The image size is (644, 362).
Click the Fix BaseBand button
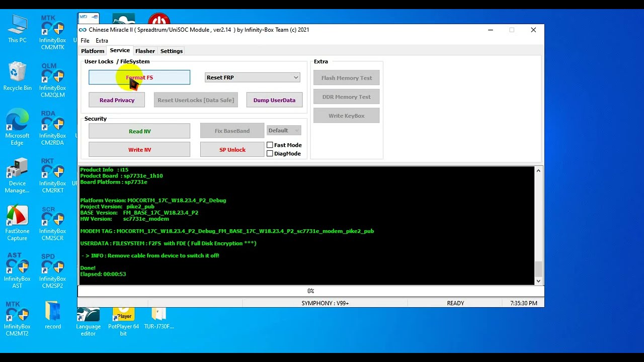pos(232,131)
